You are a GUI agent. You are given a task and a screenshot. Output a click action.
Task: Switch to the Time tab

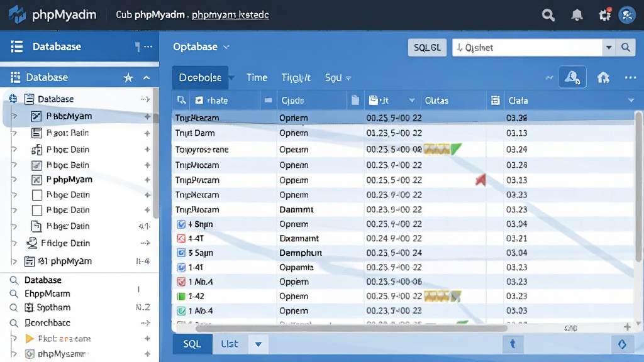(257, 77)
